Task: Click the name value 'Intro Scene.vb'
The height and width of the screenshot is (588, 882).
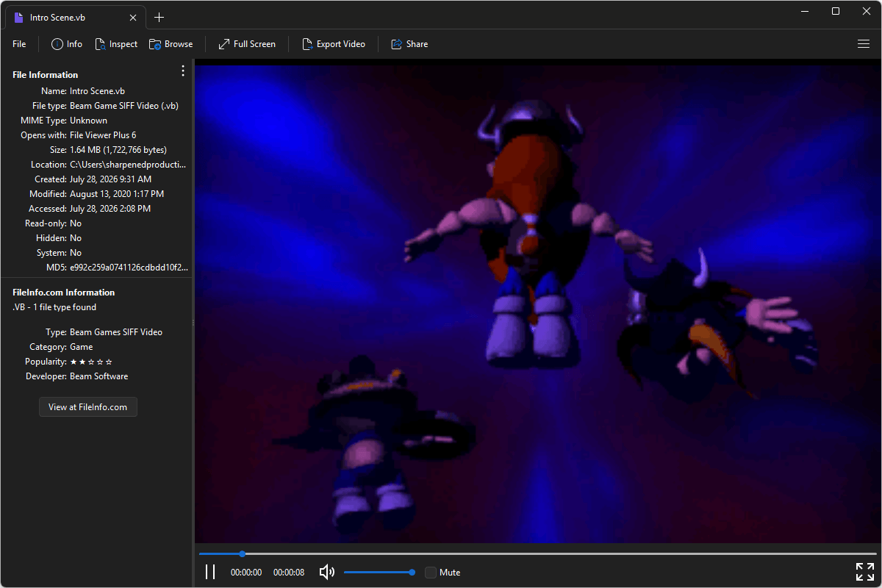Action: point(98,91)
